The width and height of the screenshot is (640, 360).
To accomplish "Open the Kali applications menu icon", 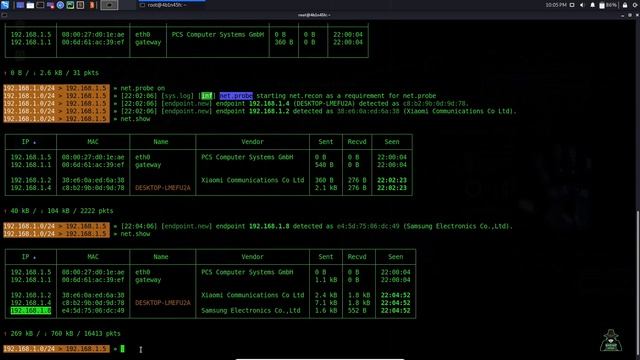I will pyautogui.click(x=5, y=5).
